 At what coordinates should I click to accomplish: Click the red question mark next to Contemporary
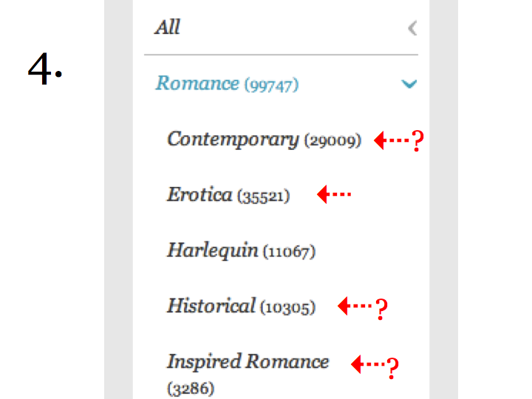click(417, 141)
